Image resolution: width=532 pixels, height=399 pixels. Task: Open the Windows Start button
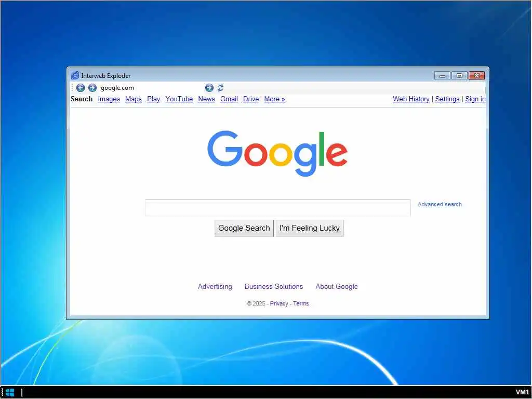click(x=10, y=393)
